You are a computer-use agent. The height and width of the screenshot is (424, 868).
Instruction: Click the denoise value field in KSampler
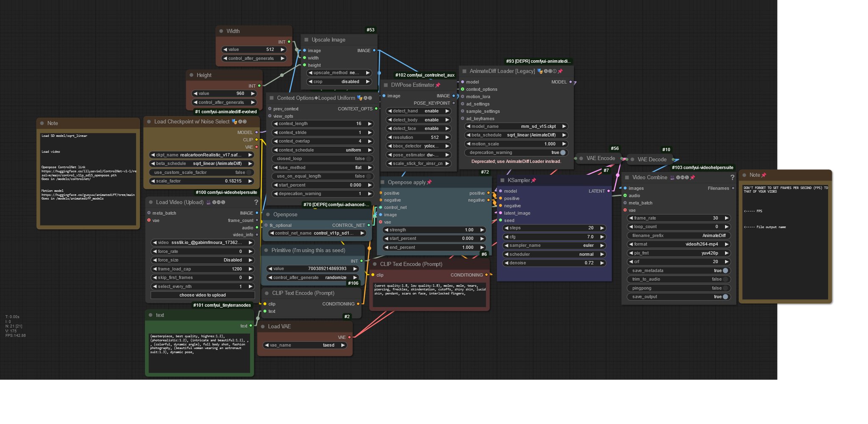click(x=554, y=263)
